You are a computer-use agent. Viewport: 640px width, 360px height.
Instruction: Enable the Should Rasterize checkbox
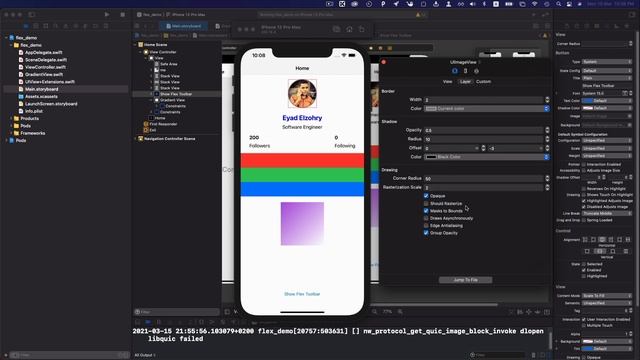click(x=426, y=203)
